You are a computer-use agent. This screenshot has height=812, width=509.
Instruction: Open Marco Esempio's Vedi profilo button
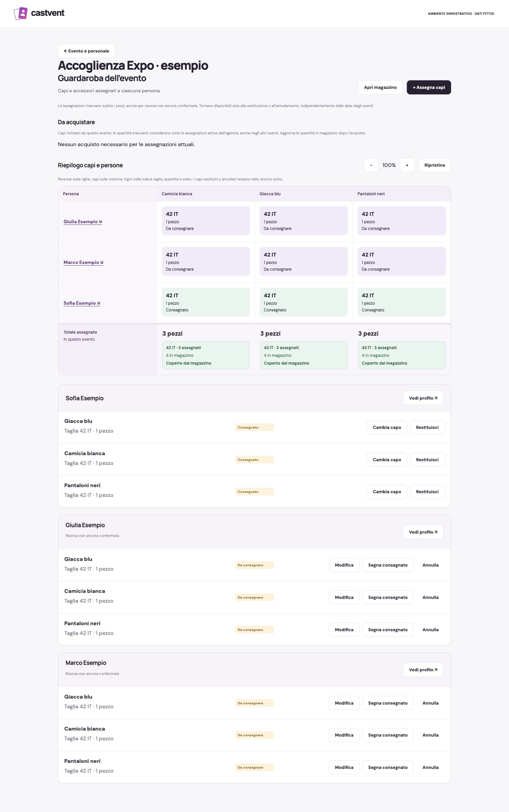[423, 670]
